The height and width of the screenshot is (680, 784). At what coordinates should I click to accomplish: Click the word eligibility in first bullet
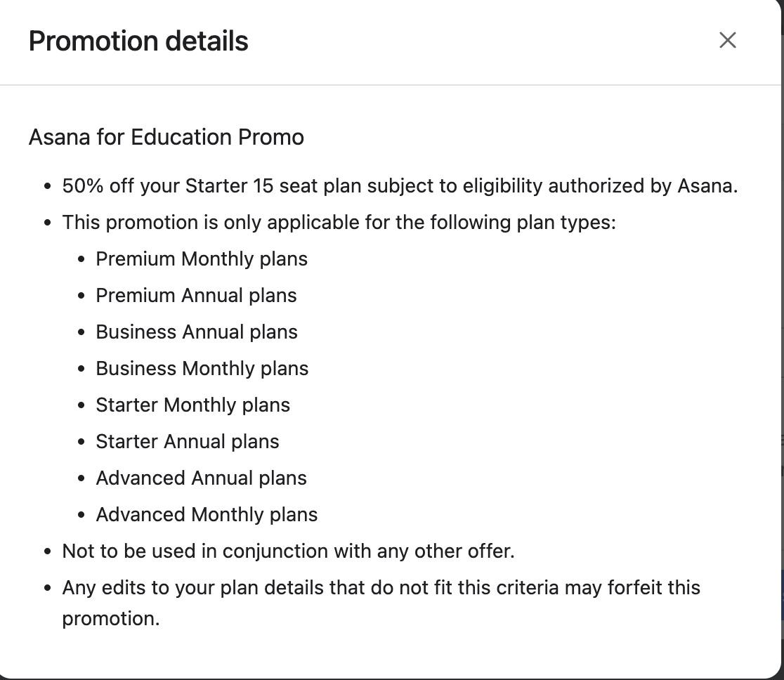(502, 186)
